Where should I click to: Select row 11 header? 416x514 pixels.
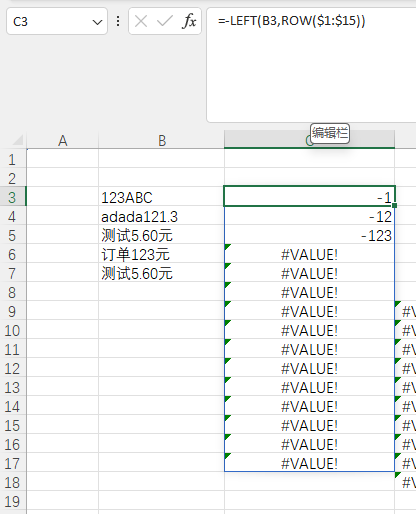point(13,350)
